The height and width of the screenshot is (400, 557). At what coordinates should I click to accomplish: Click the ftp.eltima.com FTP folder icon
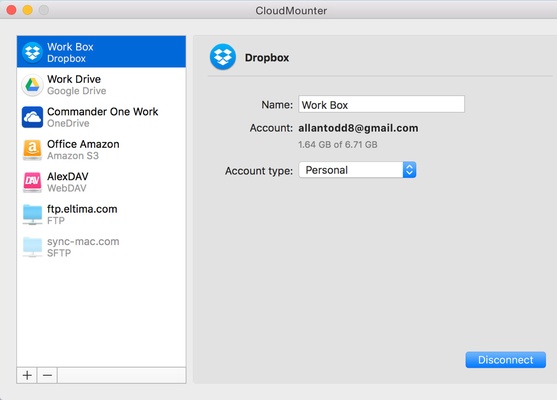pyautogui.click(x=32, y=214)
